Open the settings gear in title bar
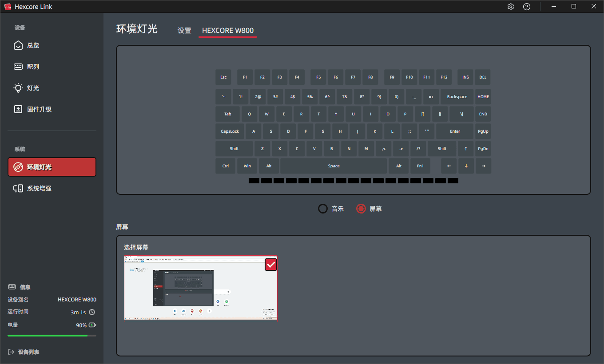 [511, 7]
